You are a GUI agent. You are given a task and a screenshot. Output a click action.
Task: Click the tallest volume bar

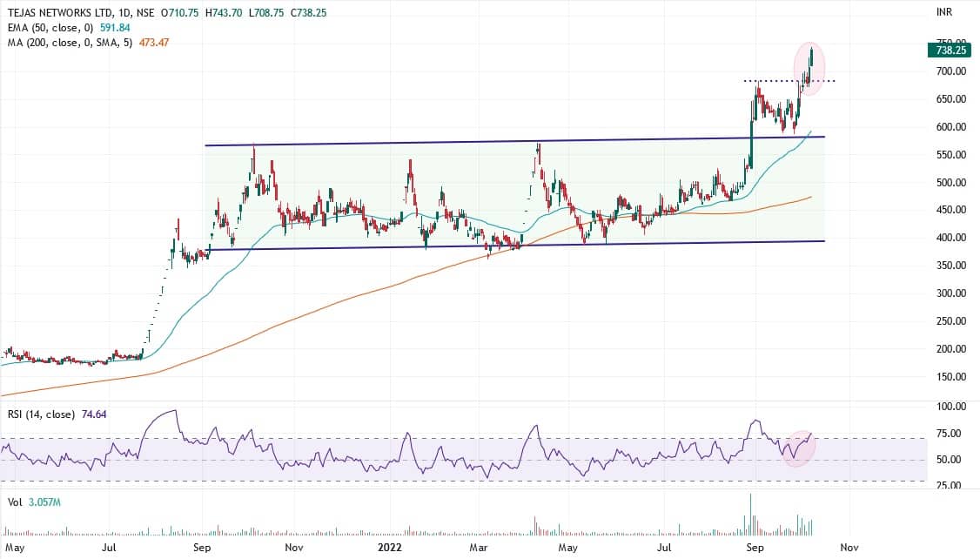pos(750,515)
